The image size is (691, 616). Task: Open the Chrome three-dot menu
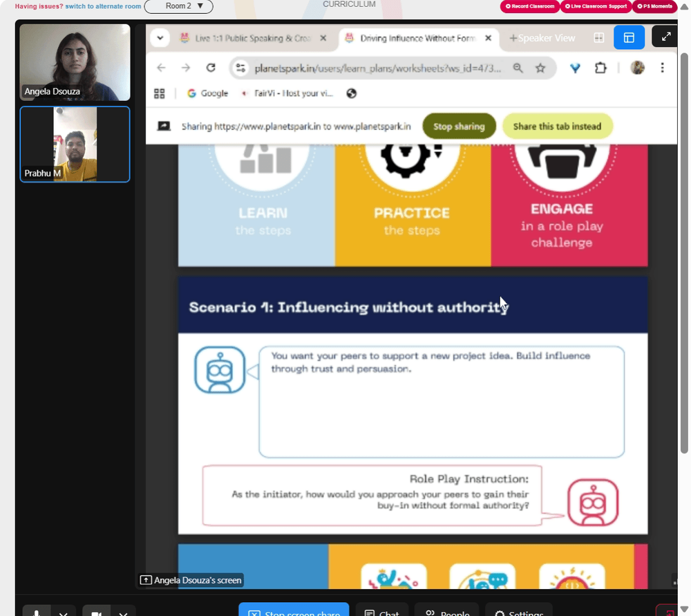point(662,68)
